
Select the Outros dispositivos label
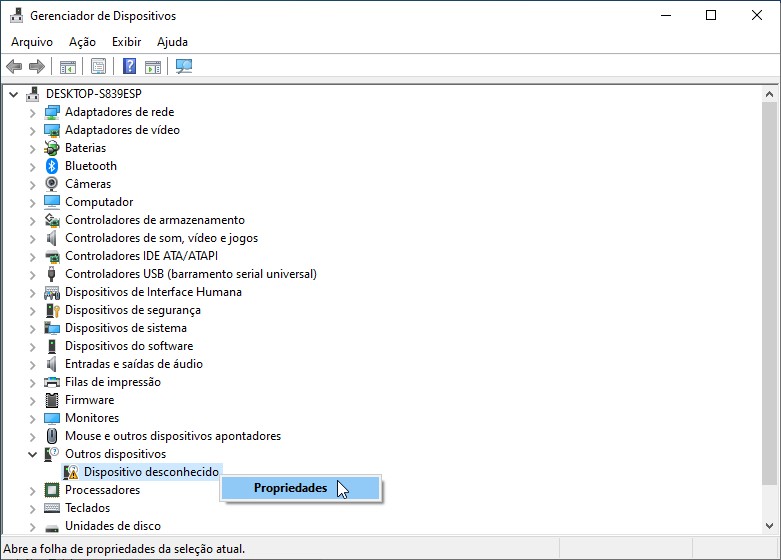[116, 454]
